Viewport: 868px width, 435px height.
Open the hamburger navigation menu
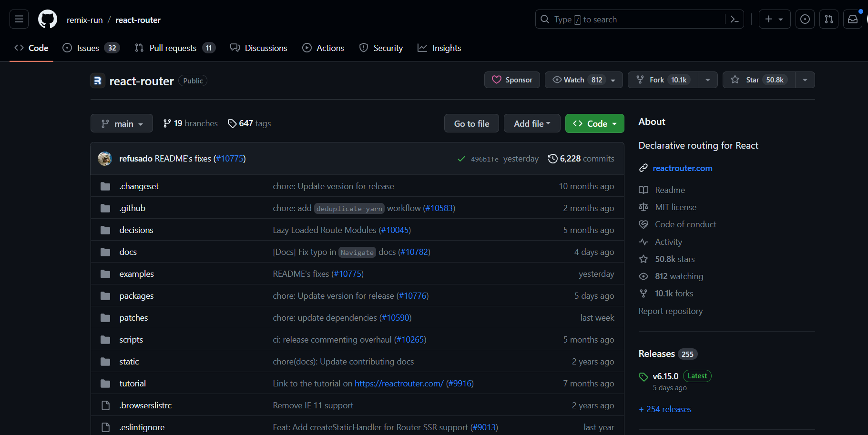tap(19, 19)
